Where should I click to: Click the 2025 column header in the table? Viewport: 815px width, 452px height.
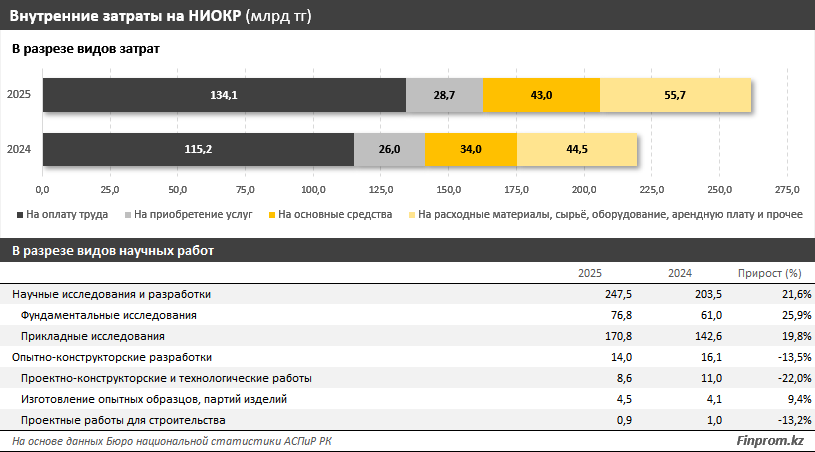click(590, 273)
